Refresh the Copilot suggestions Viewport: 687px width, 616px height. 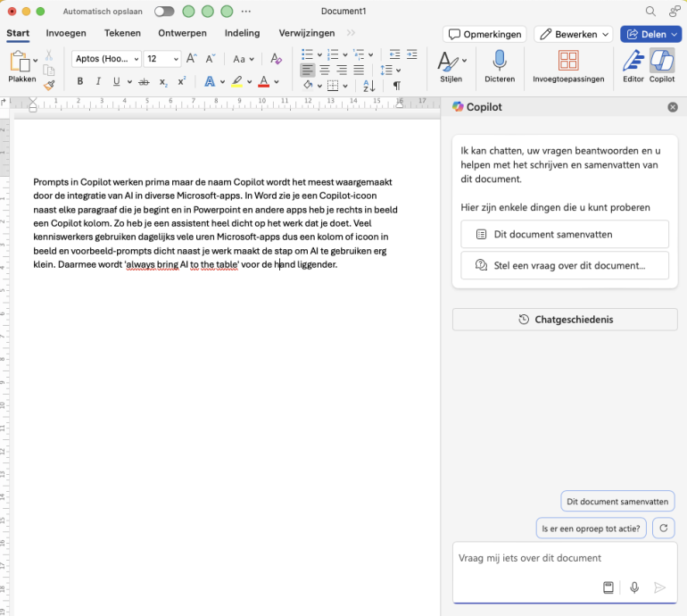(x=663, y=528)
